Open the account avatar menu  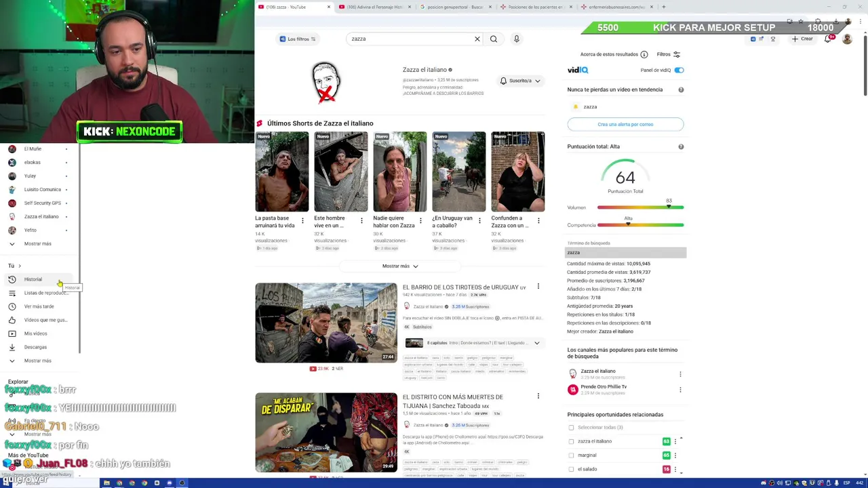[847, 39]
